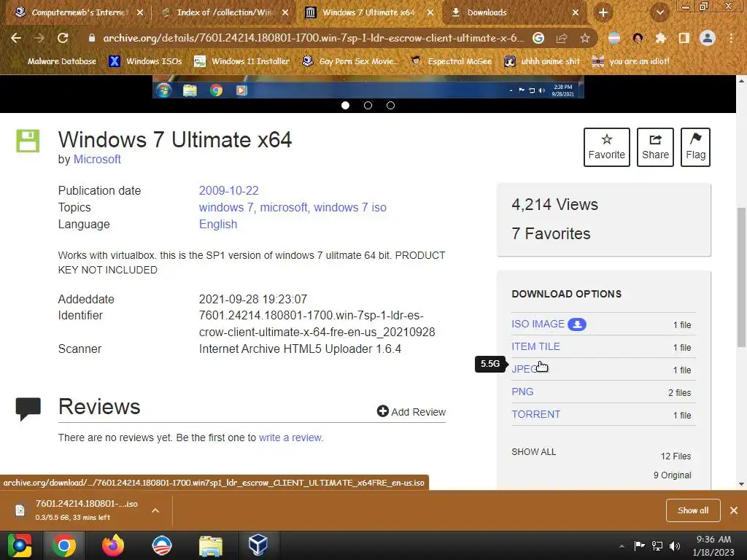Open the Start menu button in taskbar
747x560 pixels.
tap(20, 545)
